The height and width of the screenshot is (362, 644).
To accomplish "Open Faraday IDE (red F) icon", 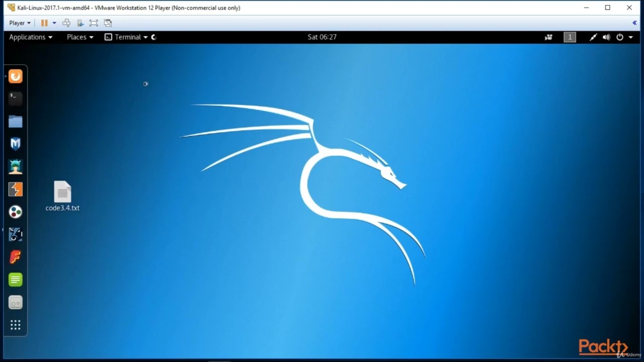I will pos(16,257).
